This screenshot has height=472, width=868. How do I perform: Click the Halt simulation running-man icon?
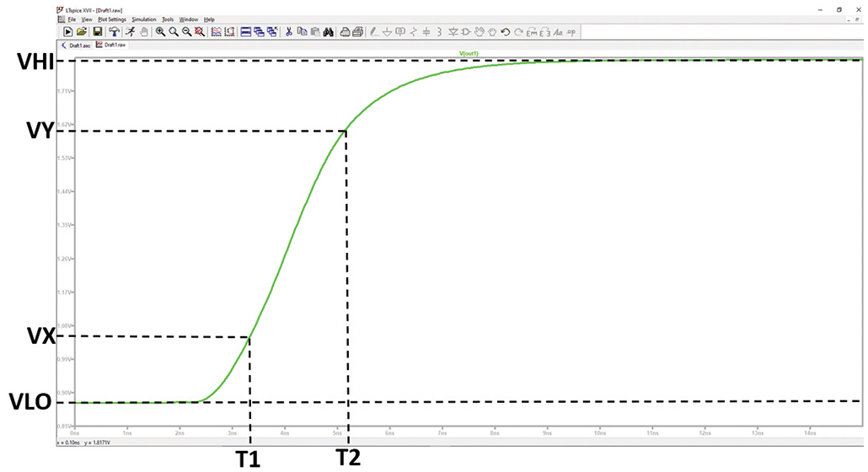(x=130, y=32)
